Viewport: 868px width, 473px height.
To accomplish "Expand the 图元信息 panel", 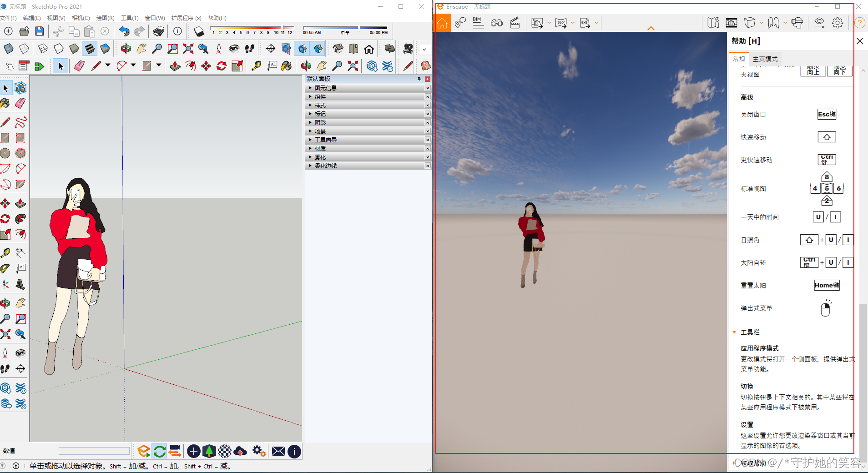I will 368,88.
